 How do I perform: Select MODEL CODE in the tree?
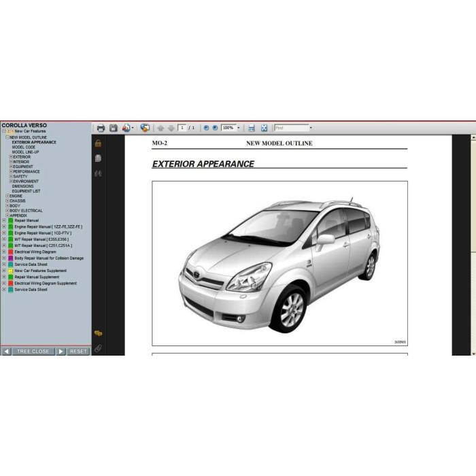pyautogui.click(x=24, y=147)
